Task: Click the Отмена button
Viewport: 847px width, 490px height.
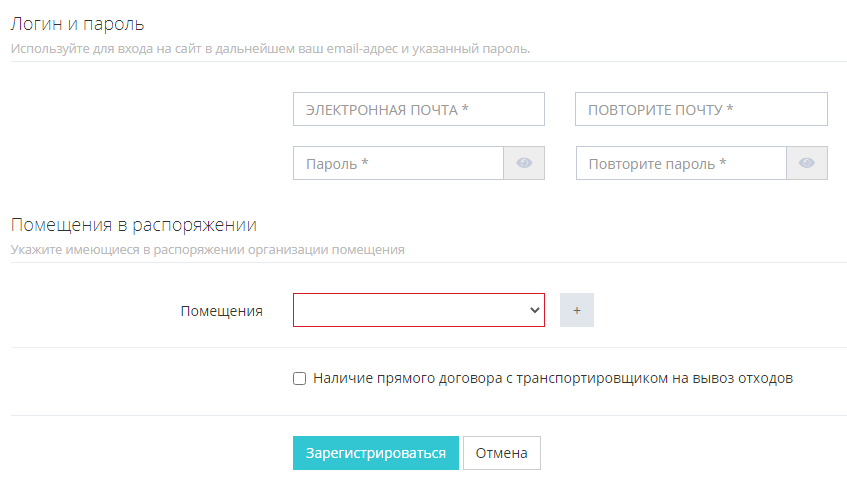Action: pyautogui.click(x=501, y=452)
